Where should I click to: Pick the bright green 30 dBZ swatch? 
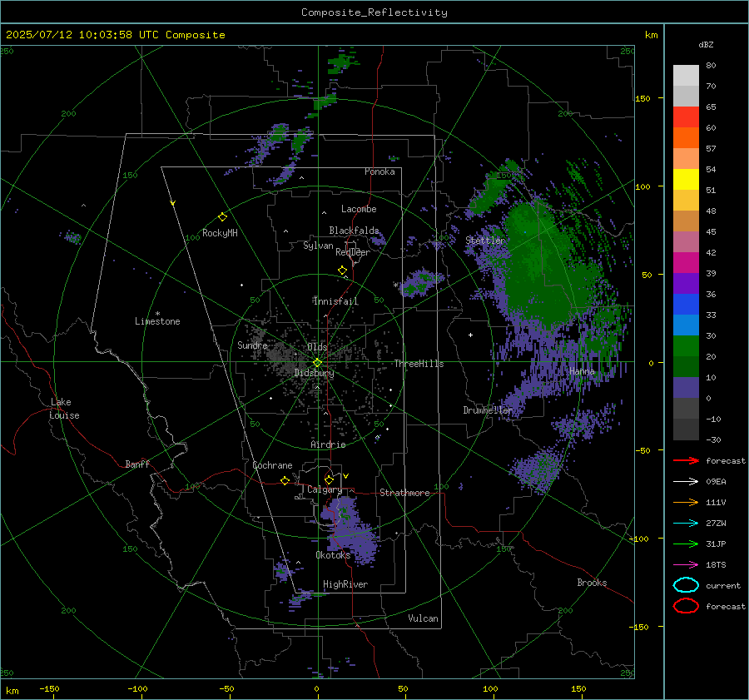pos(686,345)
